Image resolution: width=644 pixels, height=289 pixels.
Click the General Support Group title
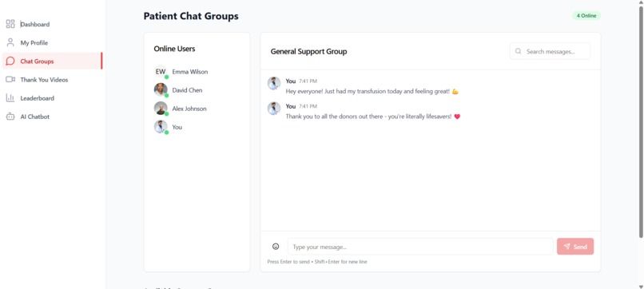(x=308, y=51)
